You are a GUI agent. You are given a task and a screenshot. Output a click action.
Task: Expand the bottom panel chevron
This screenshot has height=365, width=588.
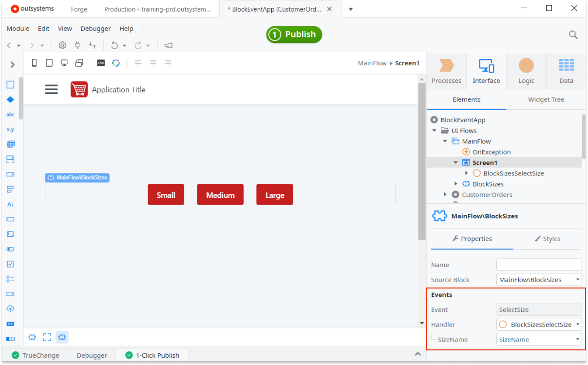pyautogui.click(x=417, y=354)
